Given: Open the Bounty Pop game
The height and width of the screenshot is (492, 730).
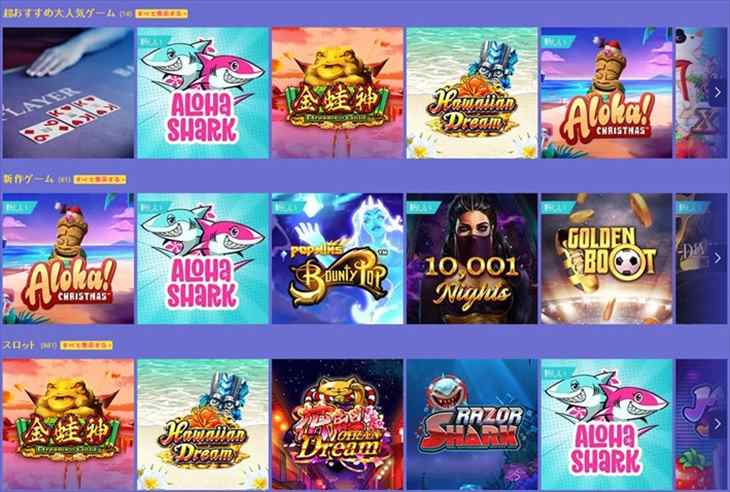Looking at the screenshot, I should pyautogui.click(x=337, y=258).
